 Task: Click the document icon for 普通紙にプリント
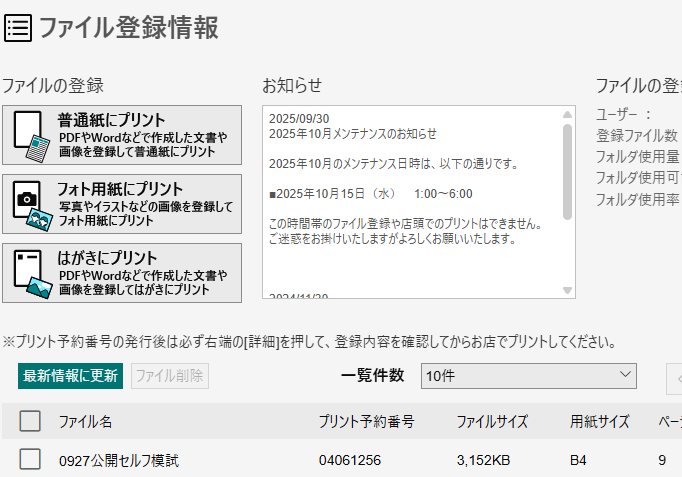tap(32, 135)
